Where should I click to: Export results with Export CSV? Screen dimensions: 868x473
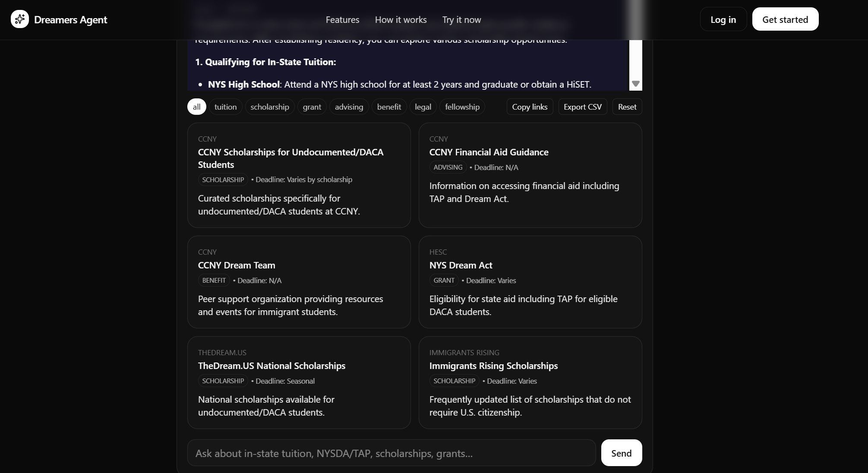[582, 107]
